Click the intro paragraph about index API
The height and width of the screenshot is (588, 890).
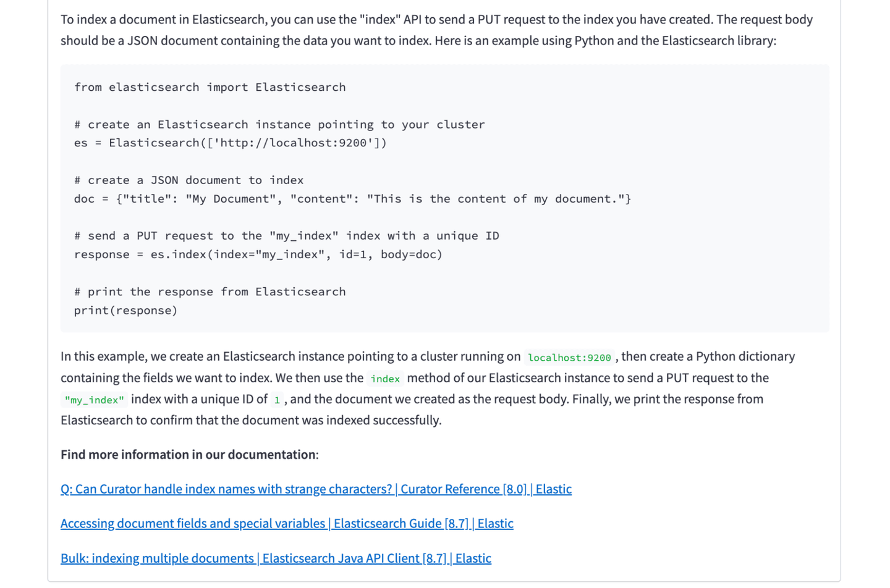point(436,30)
